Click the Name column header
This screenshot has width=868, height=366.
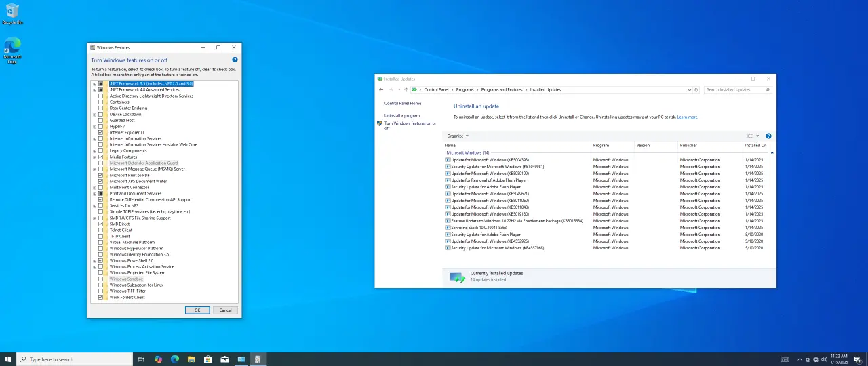(x=517, y=145)
